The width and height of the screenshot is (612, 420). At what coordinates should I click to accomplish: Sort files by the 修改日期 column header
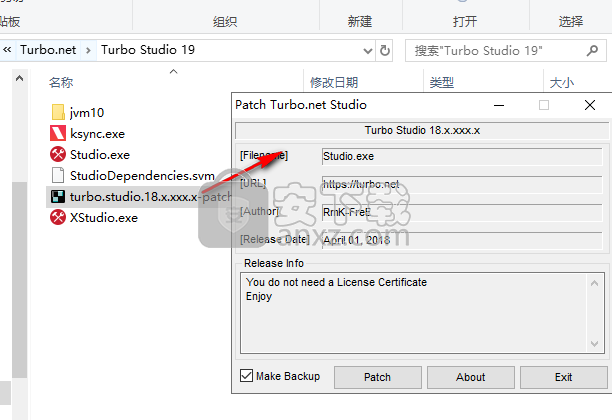334,82
